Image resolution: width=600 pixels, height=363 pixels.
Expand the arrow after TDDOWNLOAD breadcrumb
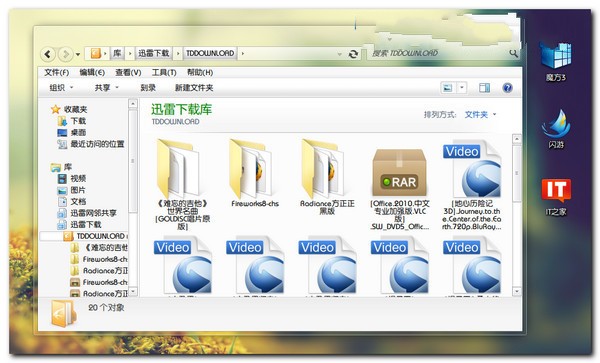(x=243, y=53)
